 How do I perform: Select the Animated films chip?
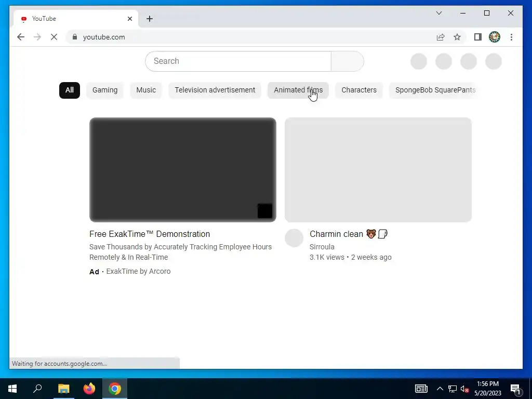coord(298,90)
